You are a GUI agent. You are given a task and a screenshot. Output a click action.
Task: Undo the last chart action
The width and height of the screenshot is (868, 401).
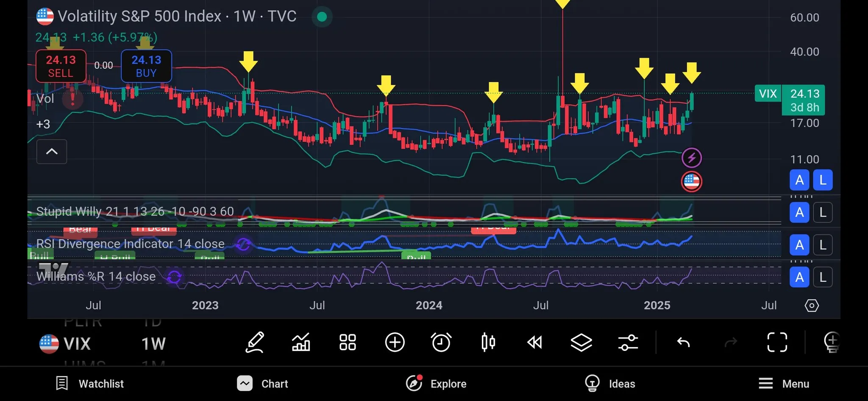coord(683,342)
